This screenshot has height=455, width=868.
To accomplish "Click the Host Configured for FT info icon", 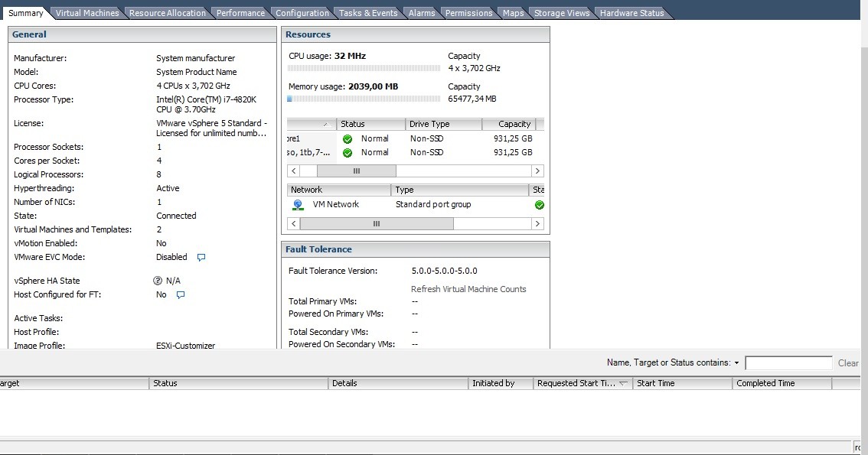I will [x=181, y=295].
